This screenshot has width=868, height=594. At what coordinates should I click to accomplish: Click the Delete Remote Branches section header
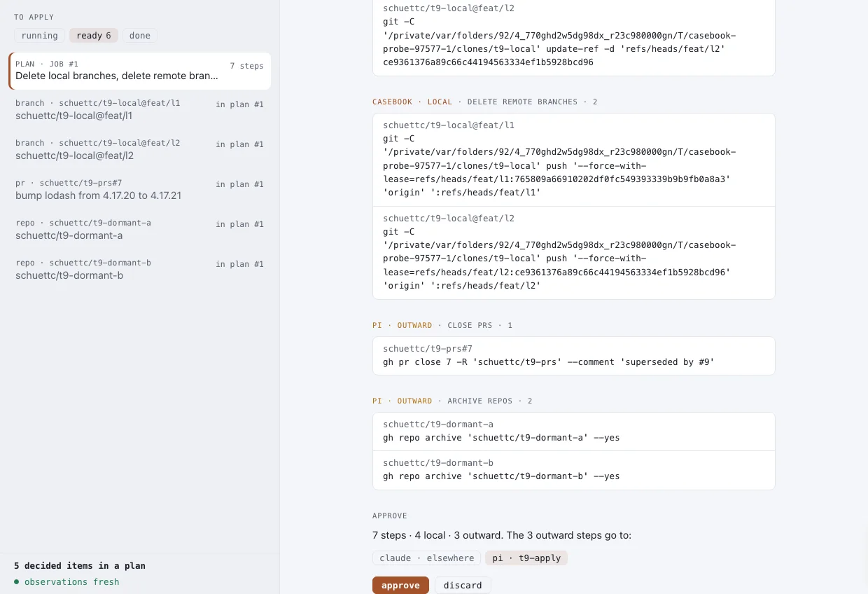click(485, 102)
